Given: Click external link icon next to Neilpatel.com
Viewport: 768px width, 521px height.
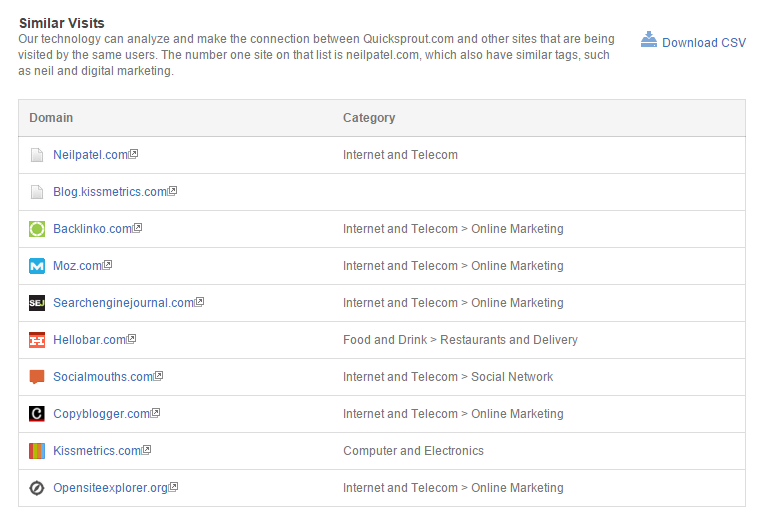Looking at the screenshot, I should [133, 154].
